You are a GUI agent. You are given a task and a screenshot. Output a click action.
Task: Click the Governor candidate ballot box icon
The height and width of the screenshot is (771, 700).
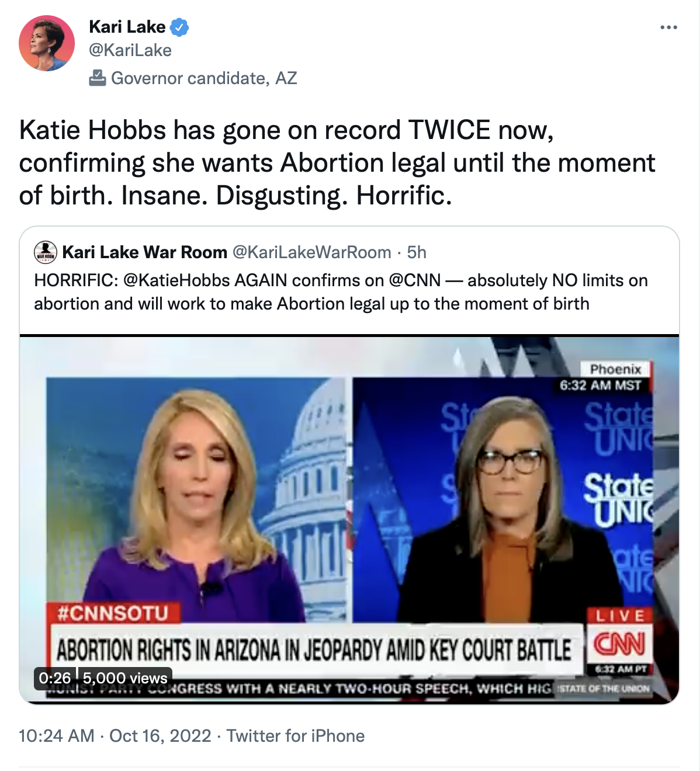[97, 78]
